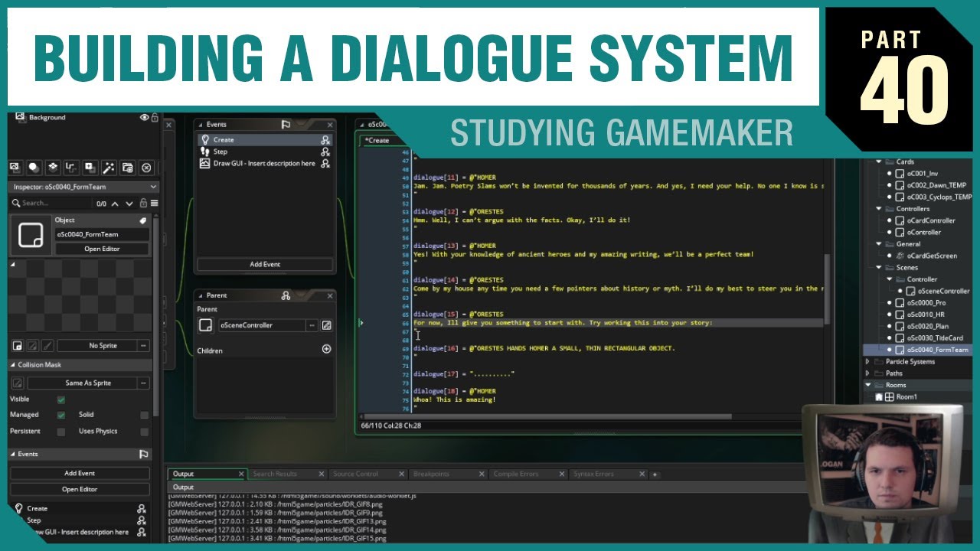Click the Open Editor button under Object
980x551 pixels.
tap(102, 249)
